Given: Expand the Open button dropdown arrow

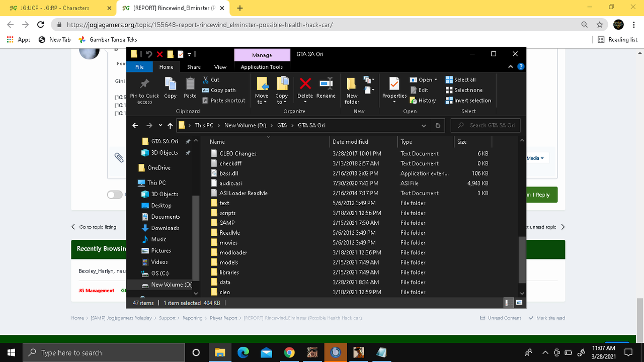Looking at the screenshot, I should pyautogui.click(x=436, y=79).
